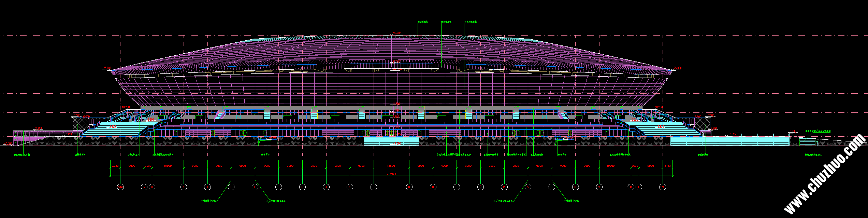Click grid axis bubble V
The height and width of the screenshot is (218, 868).
(599, 187)
